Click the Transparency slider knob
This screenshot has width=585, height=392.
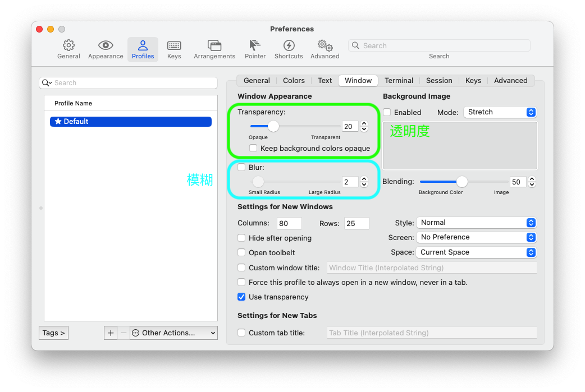click(x=273, y=126)
